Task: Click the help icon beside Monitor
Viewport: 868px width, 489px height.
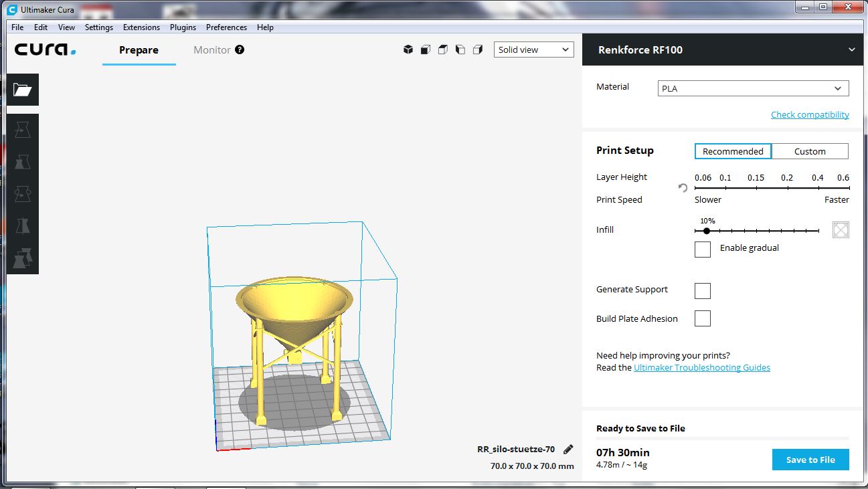Action: 240,50
